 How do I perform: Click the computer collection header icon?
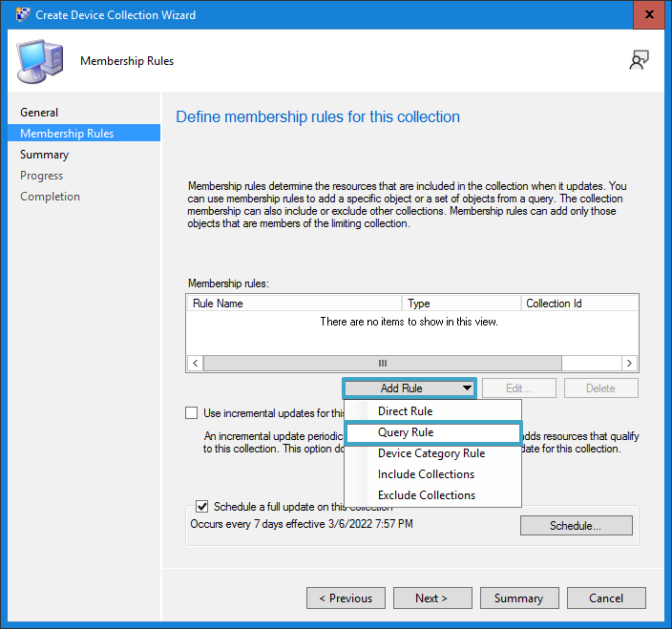point(40,61)
